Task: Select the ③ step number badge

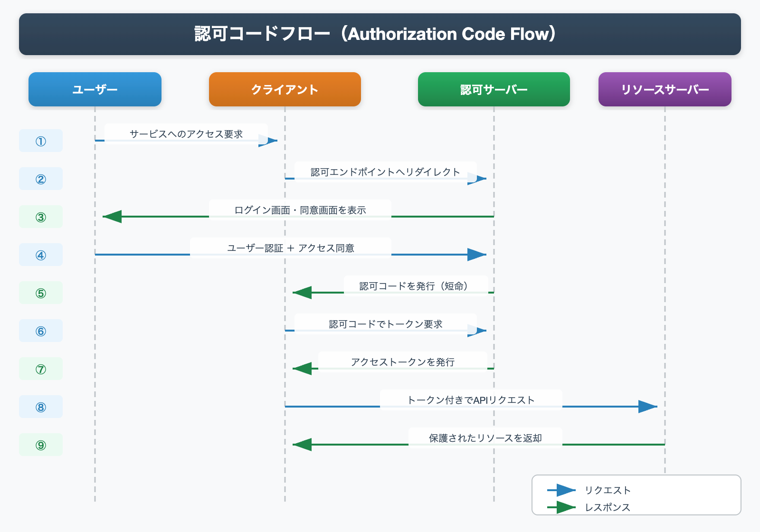Action: (x=40, y=217)
